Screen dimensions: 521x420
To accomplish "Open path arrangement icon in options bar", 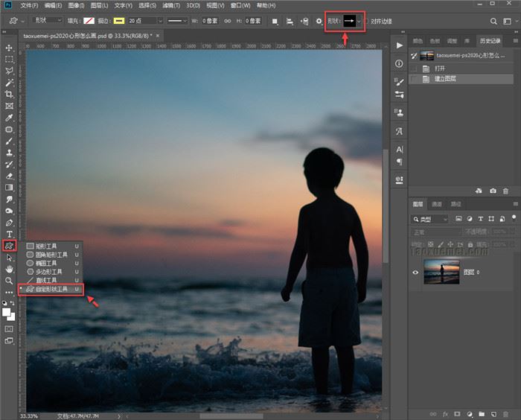I will point(304,22).
